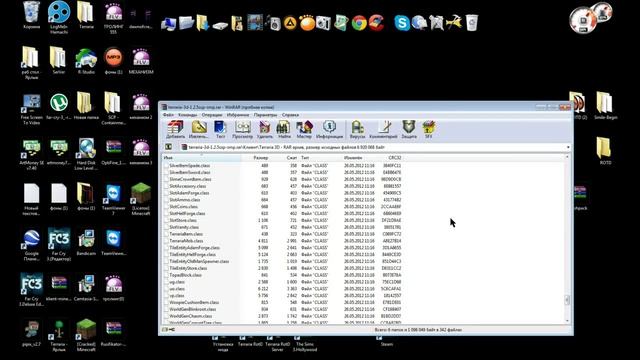Screen dimensions: 640x360
Task: Open the Команды menu
Action: coord(187,115)
